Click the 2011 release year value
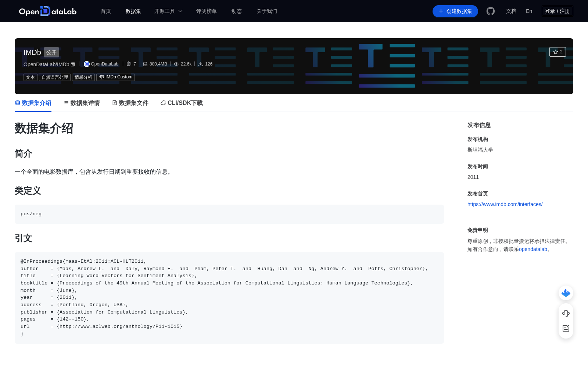This screenshot has height=368, width=588. pyautogui.click(x=473, y=177)
